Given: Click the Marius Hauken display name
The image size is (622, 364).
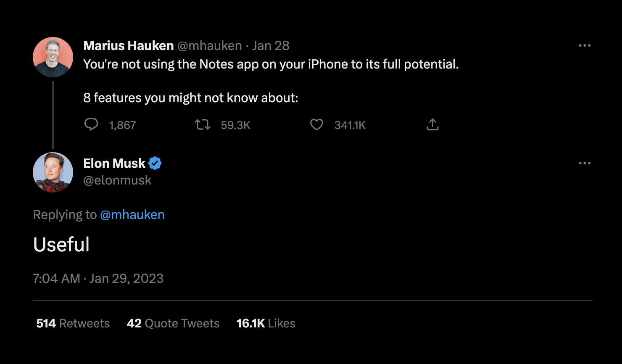Looking at the screenshot, I should (128, 45).
